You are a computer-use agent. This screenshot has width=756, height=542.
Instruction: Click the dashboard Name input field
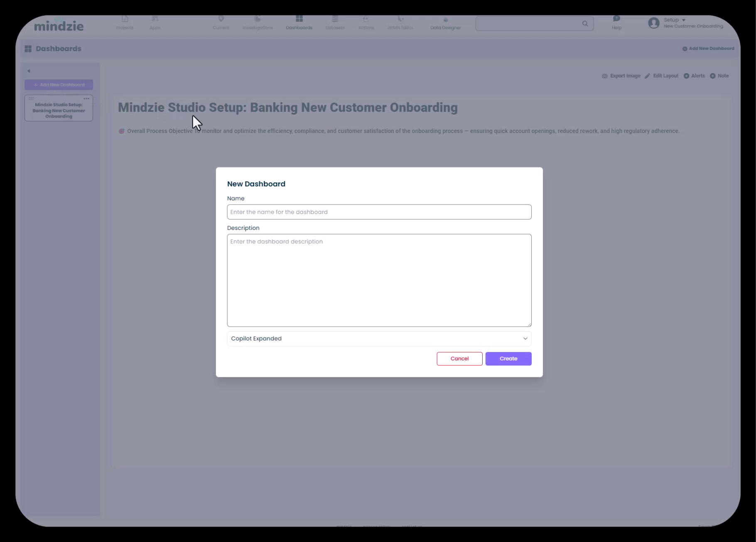pos(379,212)
